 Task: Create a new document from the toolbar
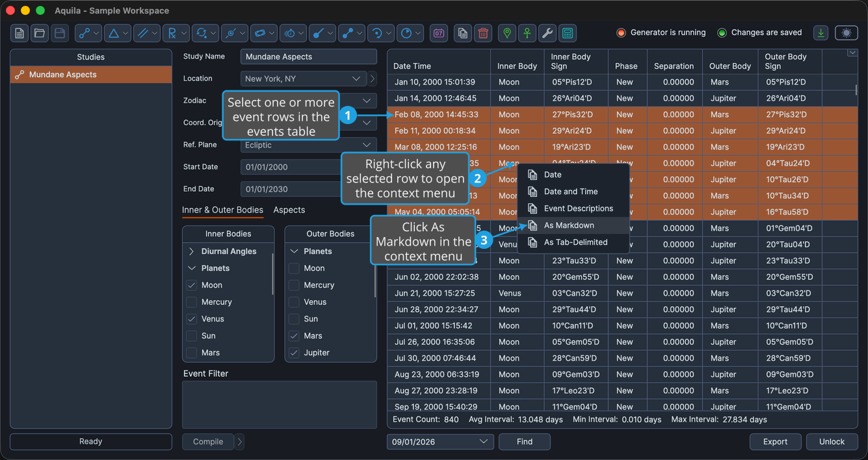(x=20, y=33)
